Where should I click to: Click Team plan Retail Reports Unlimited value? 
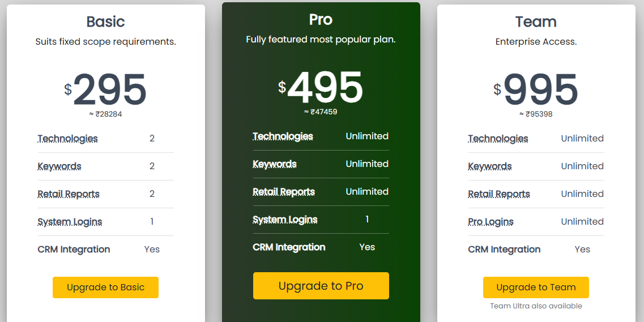click(582, 194)
